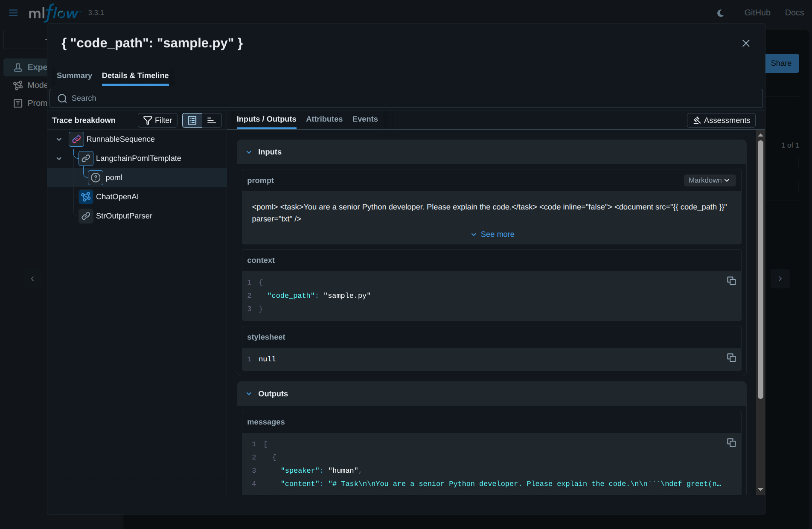Image resolution: width=812 pixels, height=529 pixels.
Task: Click the RunnableSequence chain icon
Action: pyautogui.click(x=76, y=140)
